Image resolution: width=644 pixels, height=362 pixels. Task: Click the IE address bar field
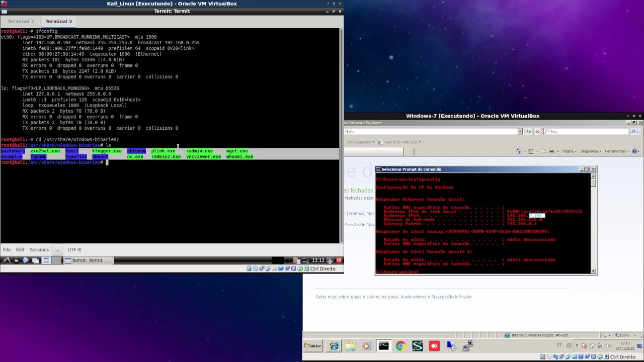432,131
